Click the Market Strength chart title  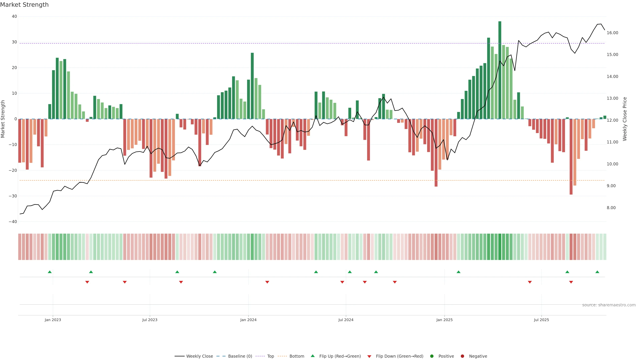point(24,5)
